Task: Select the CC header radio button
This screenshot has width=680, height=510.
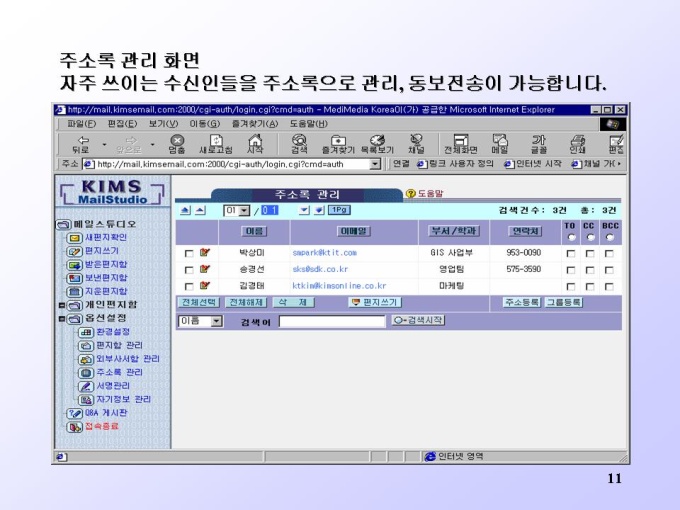Action: [590, 237]
